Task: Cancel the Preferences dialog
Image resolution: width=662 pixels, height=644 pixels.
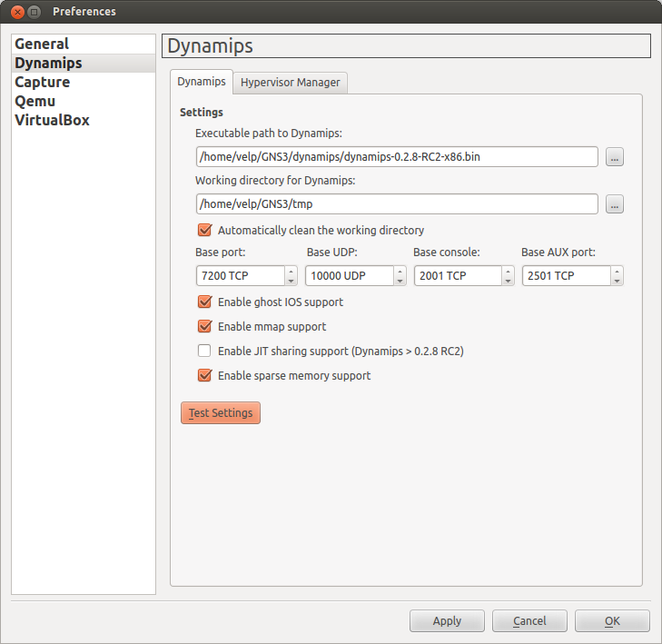Action: coord(529,620)
